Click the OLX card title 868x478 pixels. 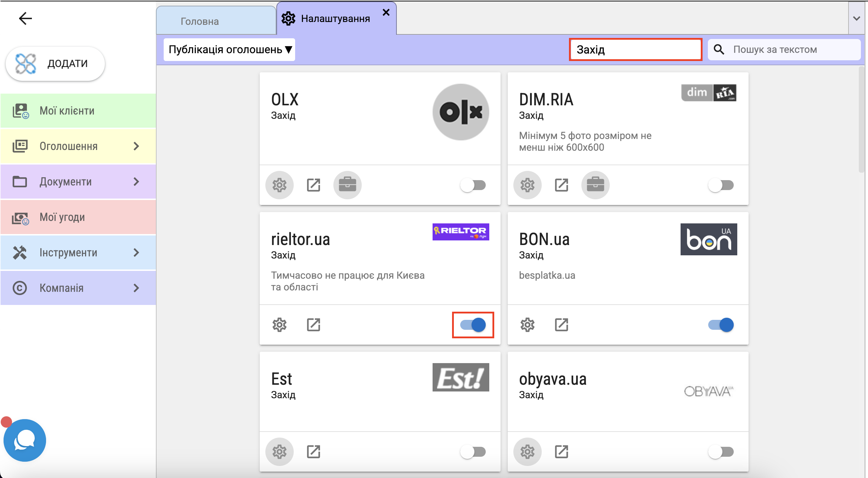(x=285, y=100)
